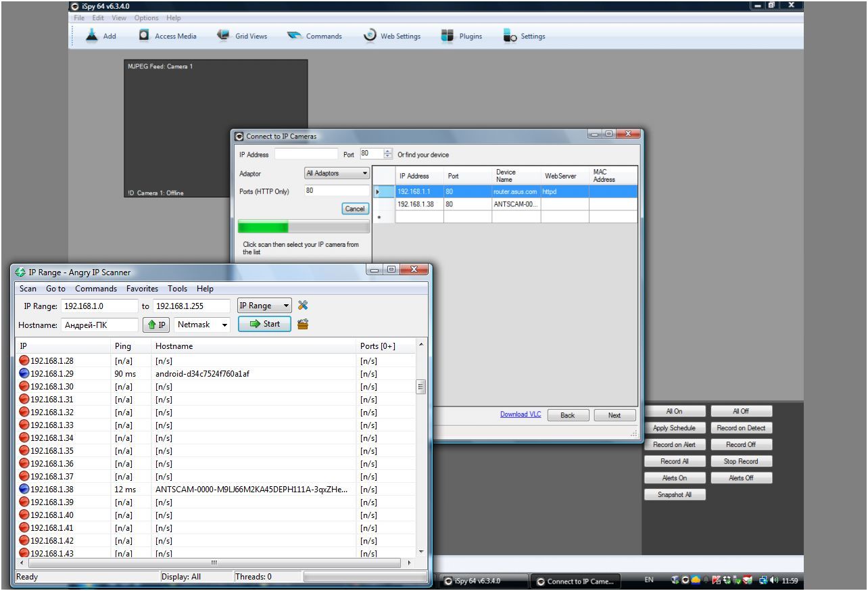868x591 pixels.
Task: Open Access Media from the toolbar
Action: [x=144, y=36]
